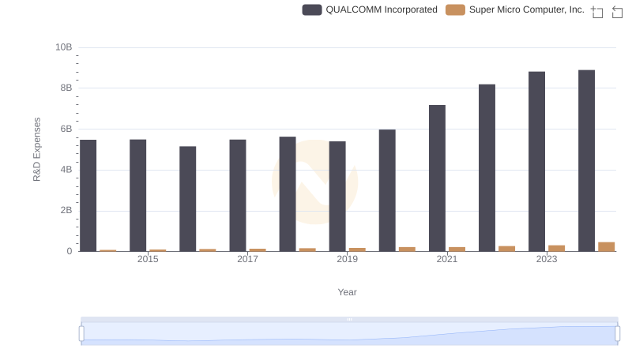Click the tan Super Micro legend swatch

tap(455, 9)
